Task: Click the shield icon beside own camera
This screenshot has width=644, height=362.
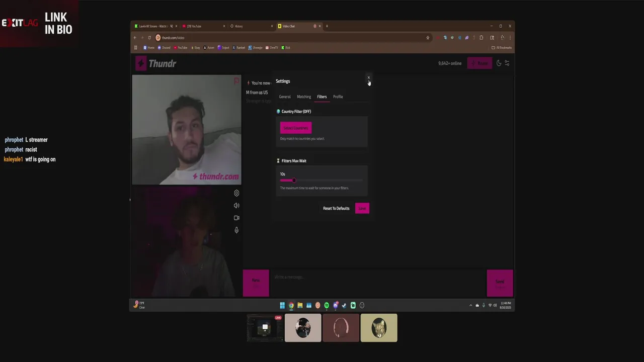Action: (x=236, y=193)
